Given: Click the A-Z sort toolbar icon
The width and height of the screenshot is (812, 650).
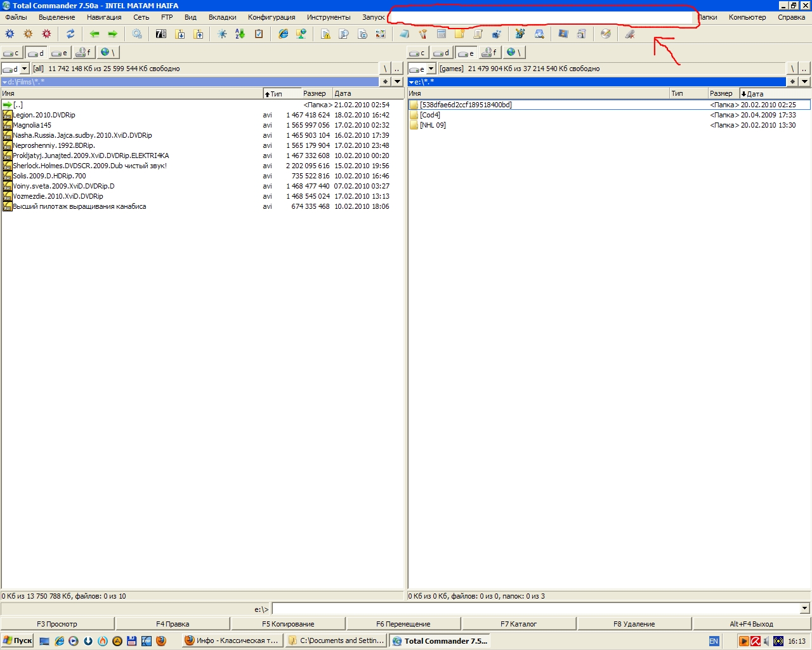Looking at the screenshot, I should (x=240, y=34).
